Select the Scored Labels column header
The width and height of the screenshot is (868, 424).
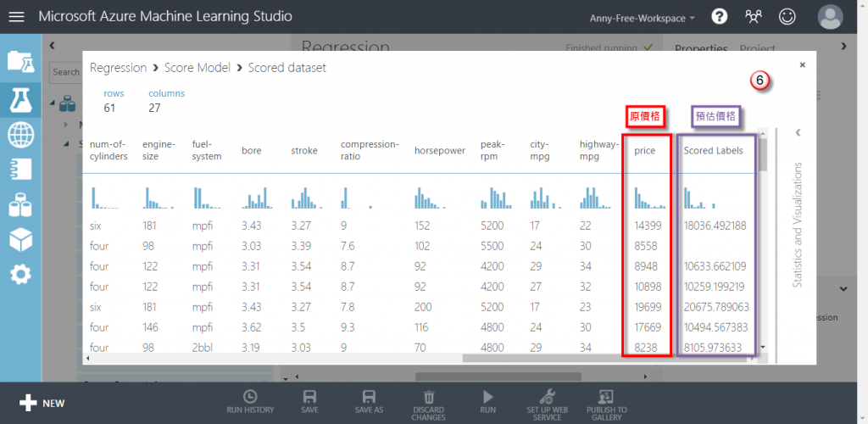click(x=713, y=151)
